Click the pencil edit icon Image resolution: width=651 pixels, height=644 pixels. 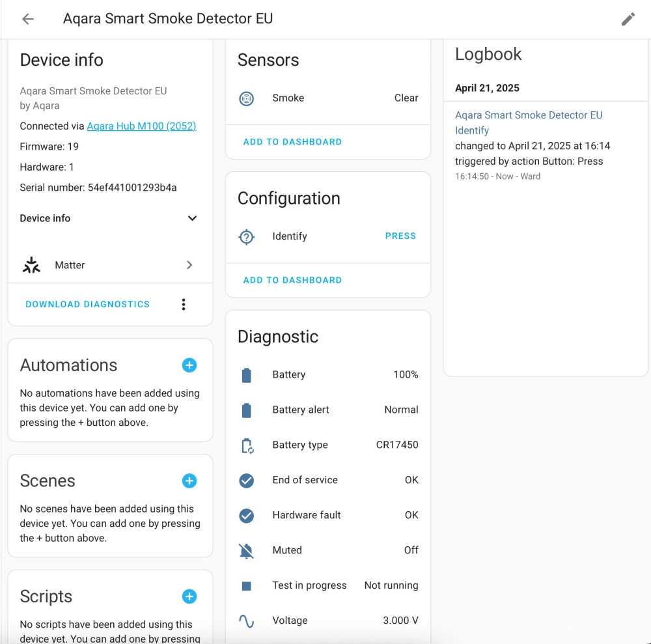tap(628, 19)
